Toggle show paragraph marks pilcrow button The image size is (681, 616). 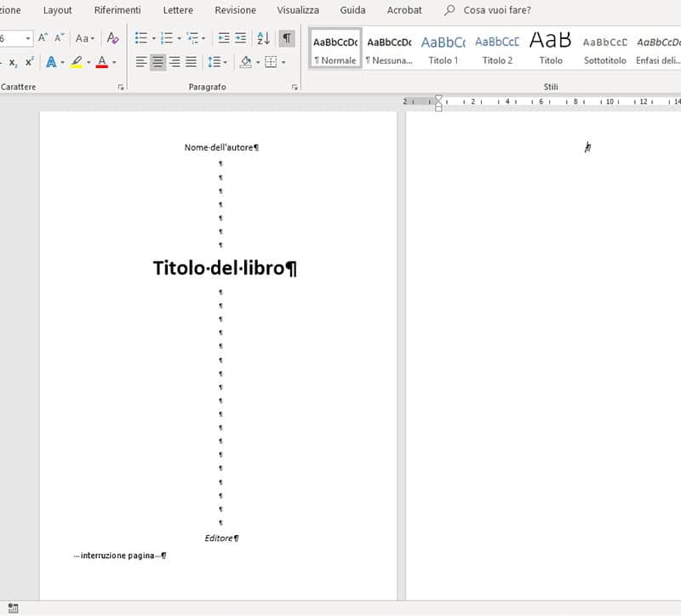pyautogui.click(x=287, y=37)
